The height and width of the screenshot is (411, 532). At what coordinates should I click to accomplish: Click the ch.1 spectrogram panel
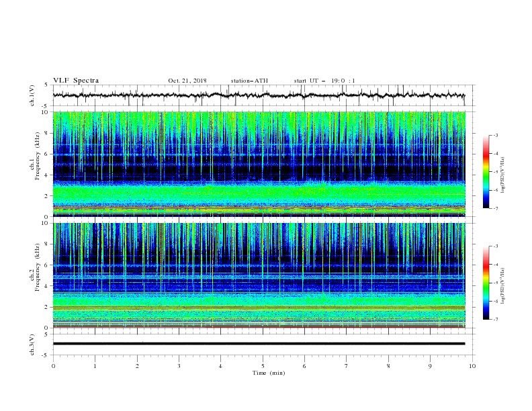259,164
